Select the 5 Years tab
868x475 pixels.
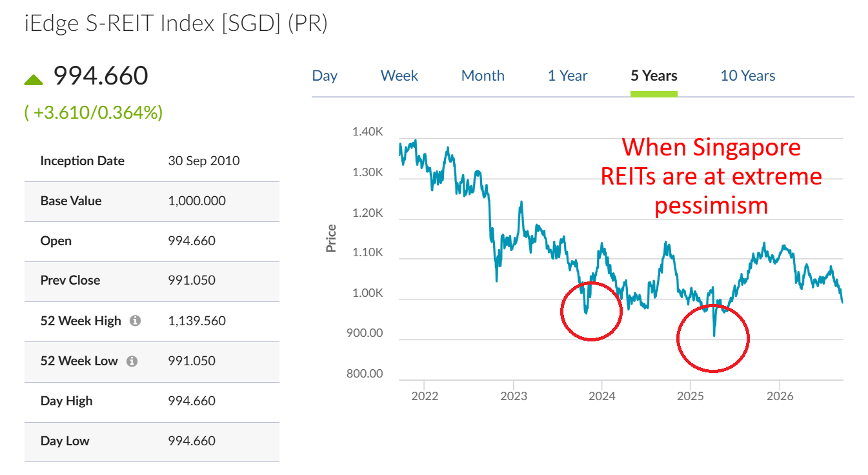tap(654, 76)
